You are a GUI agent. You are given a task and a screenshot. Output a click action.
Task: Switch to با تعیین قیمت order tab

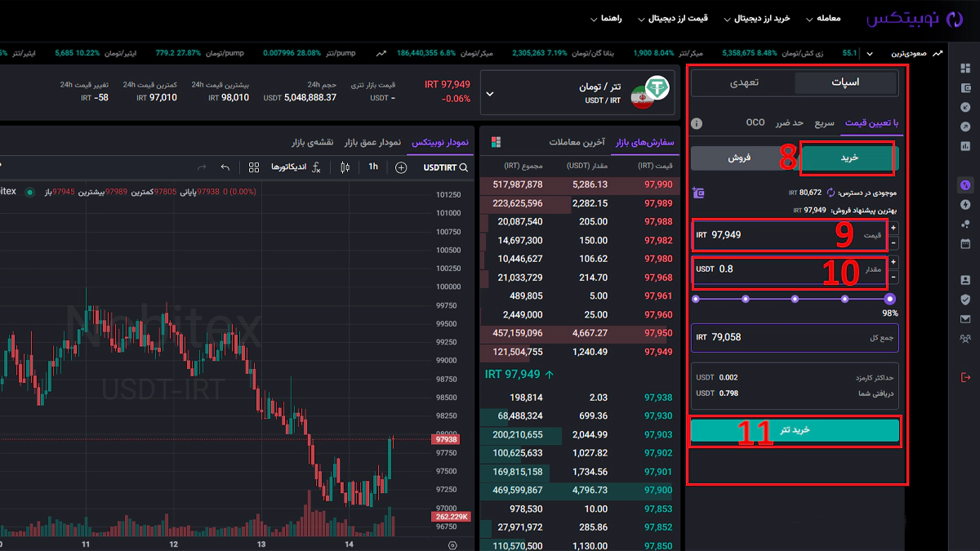871,122
